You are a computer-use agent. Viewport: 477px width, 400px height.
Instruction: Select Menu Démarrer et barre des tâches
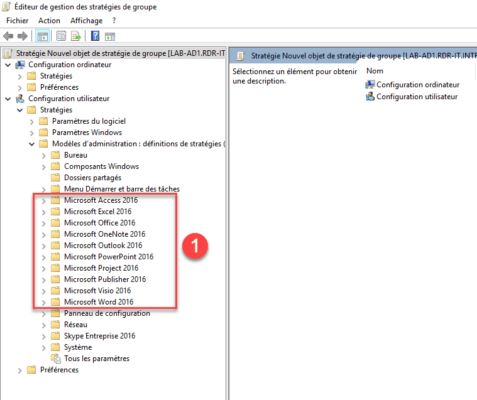click(x=122, y=189)
